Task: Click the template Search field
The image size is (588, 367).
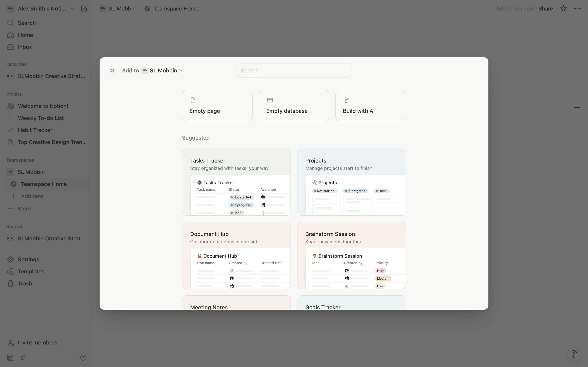Action: pyautogui.click(x=294, y=71)
